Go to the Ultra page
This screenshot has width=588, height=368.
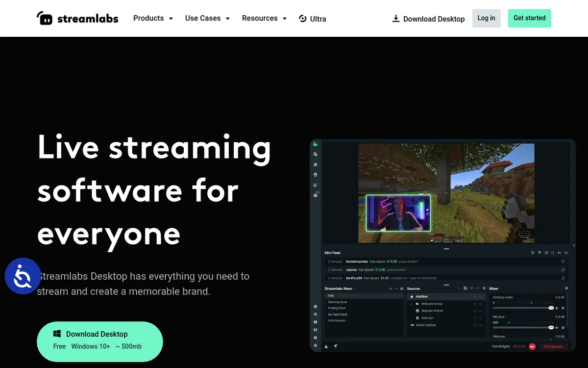(312, 19)
